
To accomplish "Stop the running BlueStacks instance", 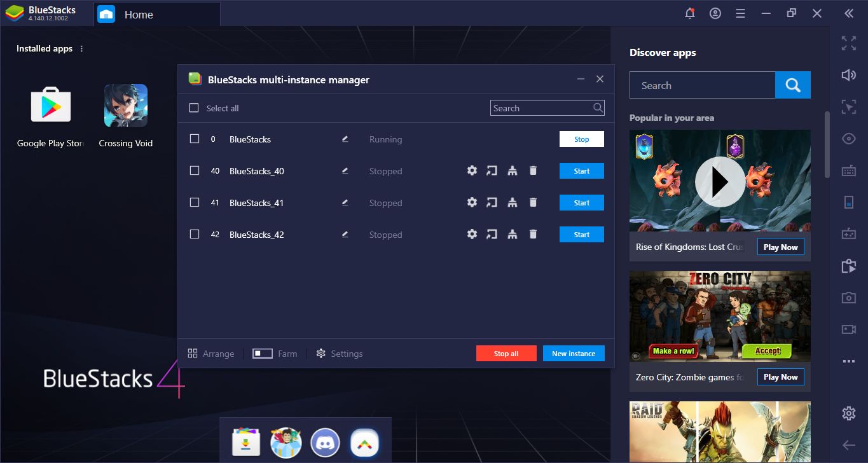I will click(582, 139).
